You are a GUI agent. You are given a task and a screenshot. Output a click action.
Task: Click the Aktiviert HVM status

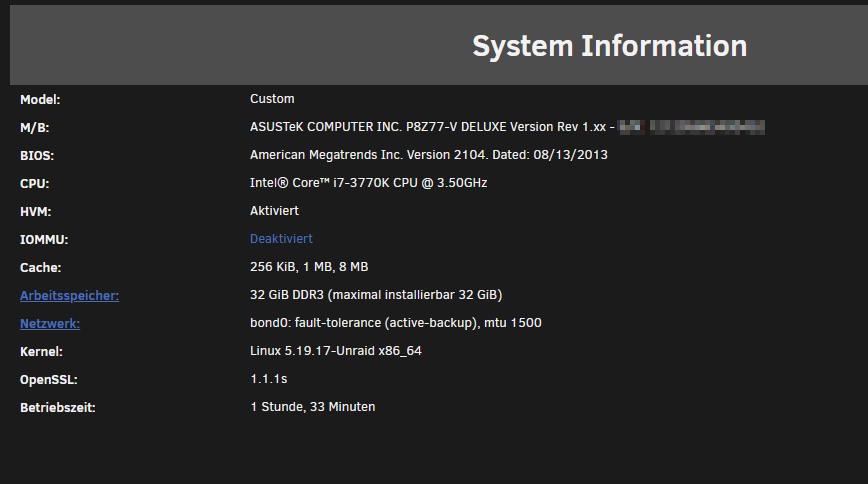274,211
